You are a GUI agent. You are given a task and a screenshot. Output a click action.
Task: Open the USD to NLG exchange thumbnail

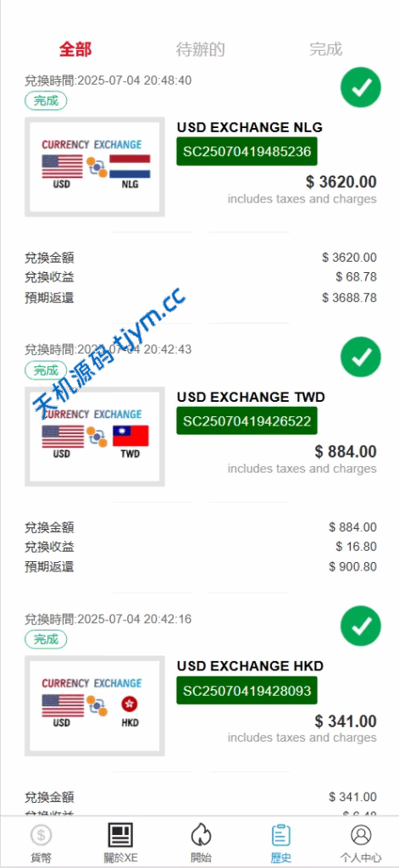coord(95,167)
